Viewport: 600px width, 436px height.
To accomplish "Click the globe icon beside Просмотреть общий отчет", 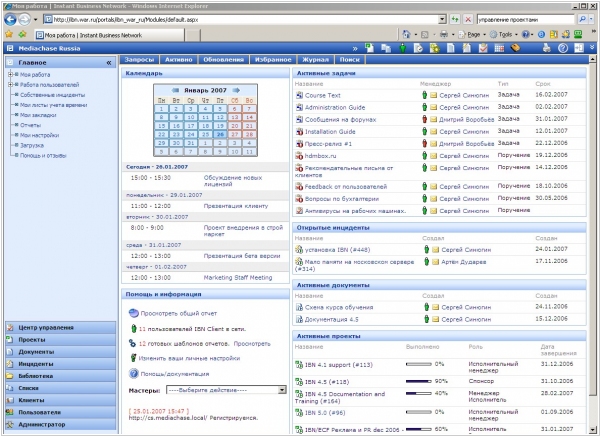I will [134, 313].
